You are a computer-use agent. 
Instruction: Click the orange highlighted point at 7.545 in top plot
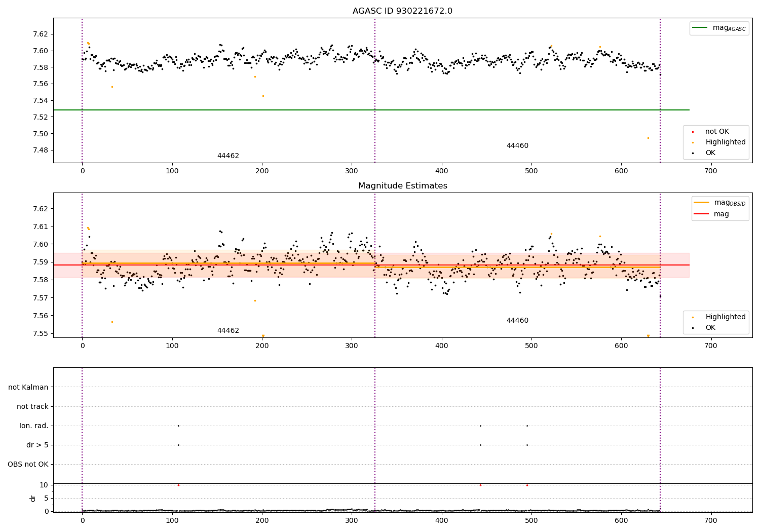263,96
